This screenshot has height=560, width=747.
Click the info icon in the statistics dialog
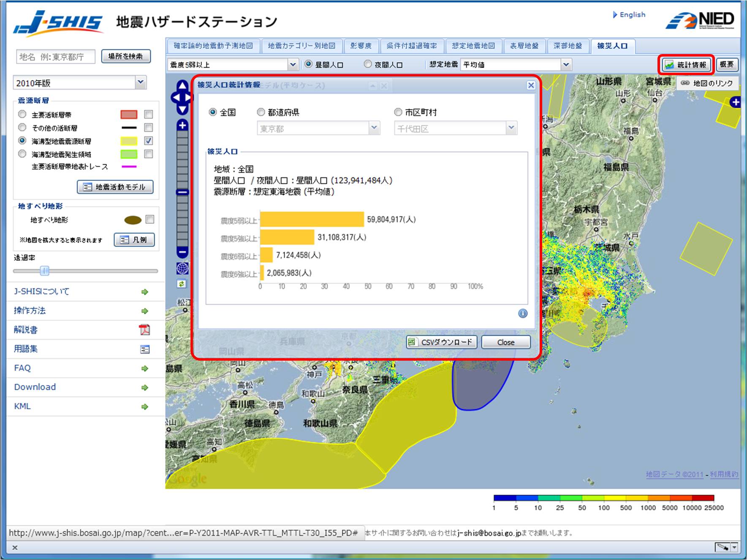tap(524, 314)
